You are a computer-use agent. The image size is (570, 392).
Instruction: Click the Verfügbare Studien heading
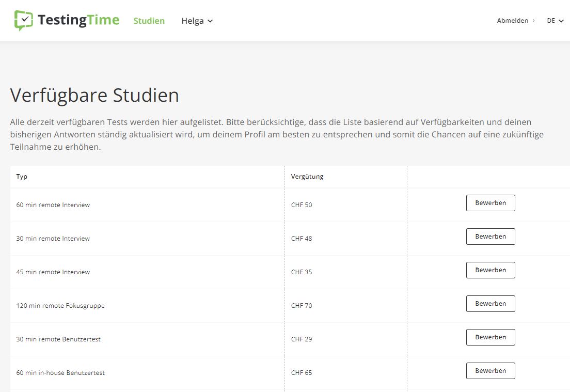pos(94,96)
